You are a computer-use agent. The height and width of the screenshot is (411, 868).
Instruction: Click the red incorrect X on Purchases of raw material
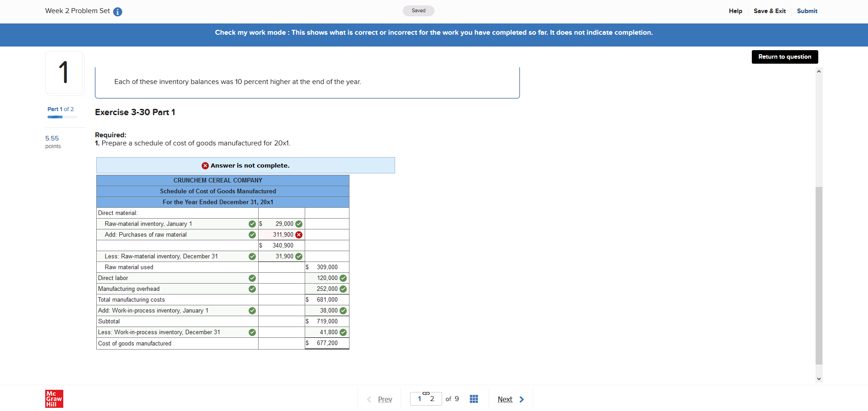(x=298, y=234)
